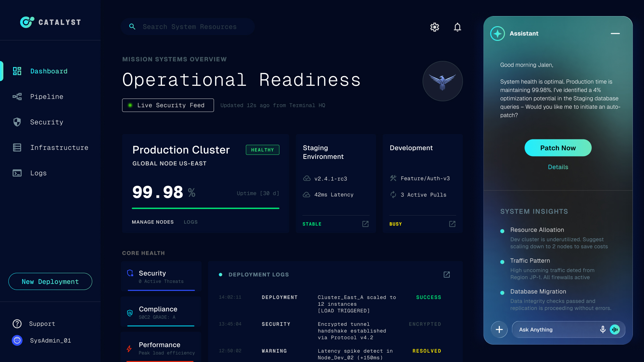Image resolution: width=644 pixels, height=362 pixels.
Task: Click the Patch Now button
Action: click(x=558, y=148)
